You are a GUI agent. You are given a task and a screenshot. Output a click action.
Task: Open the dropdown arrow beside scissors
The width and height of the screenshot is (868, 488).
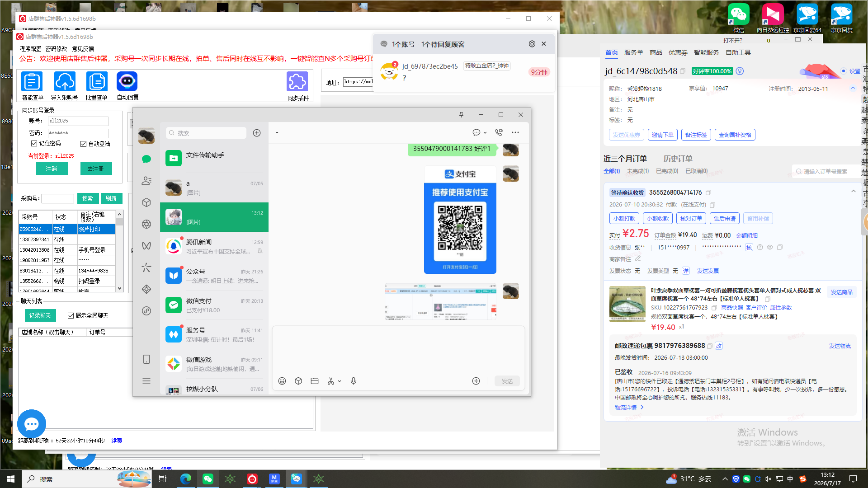(340, 381)
